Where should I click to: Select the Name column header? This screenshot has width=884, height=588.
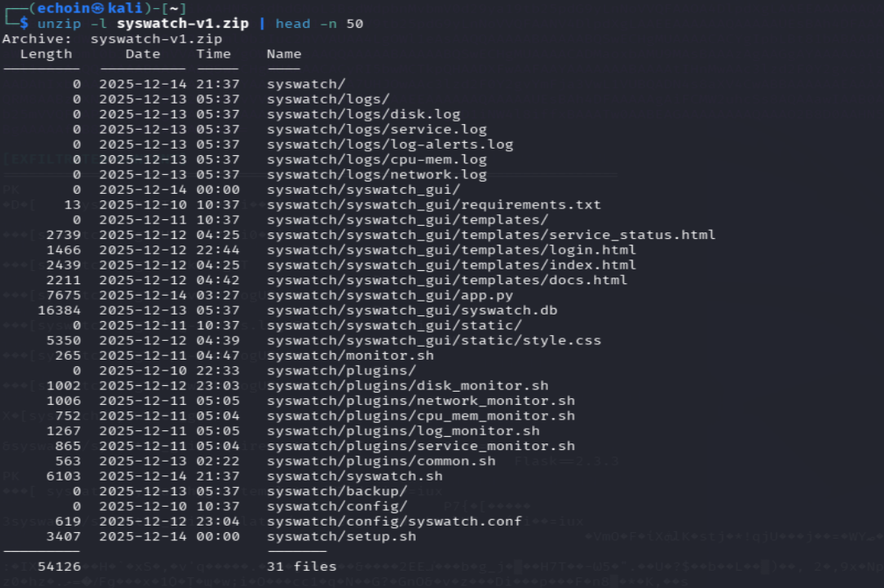coord(284,54)
